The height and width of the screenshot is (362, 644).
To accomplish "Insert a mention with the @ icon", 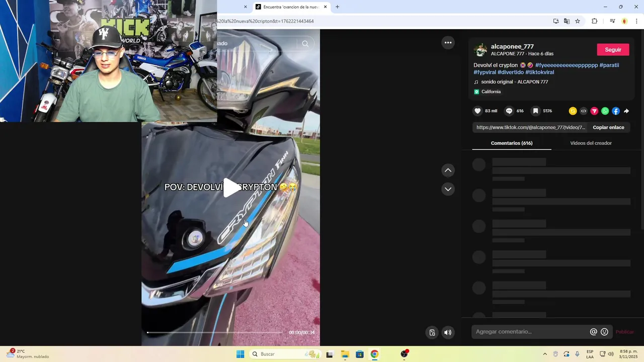I will click(594, 332).
